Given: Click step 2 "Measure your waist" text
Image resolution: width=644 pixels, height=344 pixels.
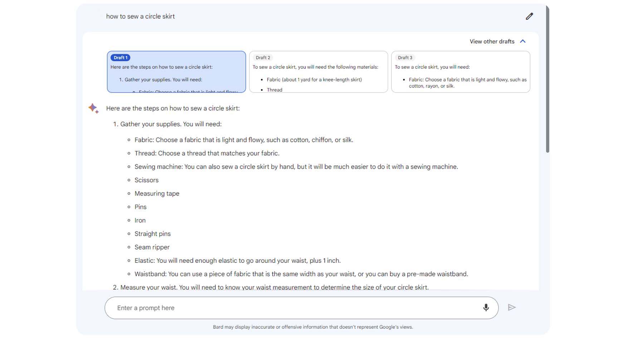Looking at the screenshot, I should [x=274, y=287].
